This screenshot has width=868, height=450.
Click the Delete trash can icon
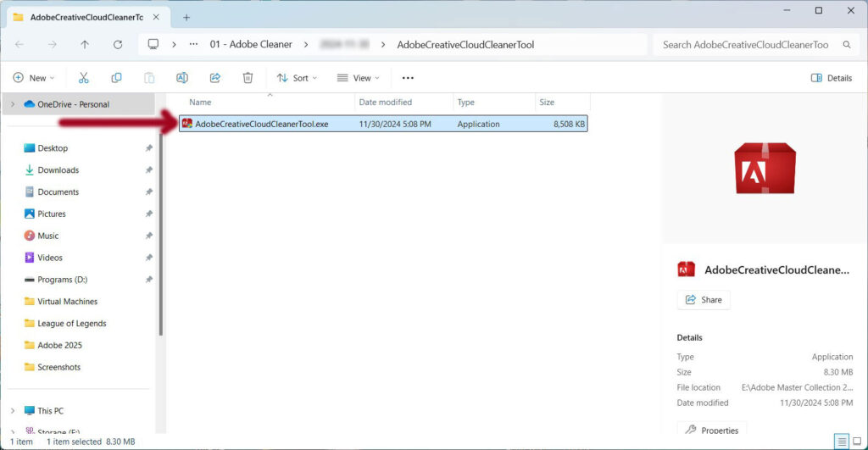pos(248,78)
